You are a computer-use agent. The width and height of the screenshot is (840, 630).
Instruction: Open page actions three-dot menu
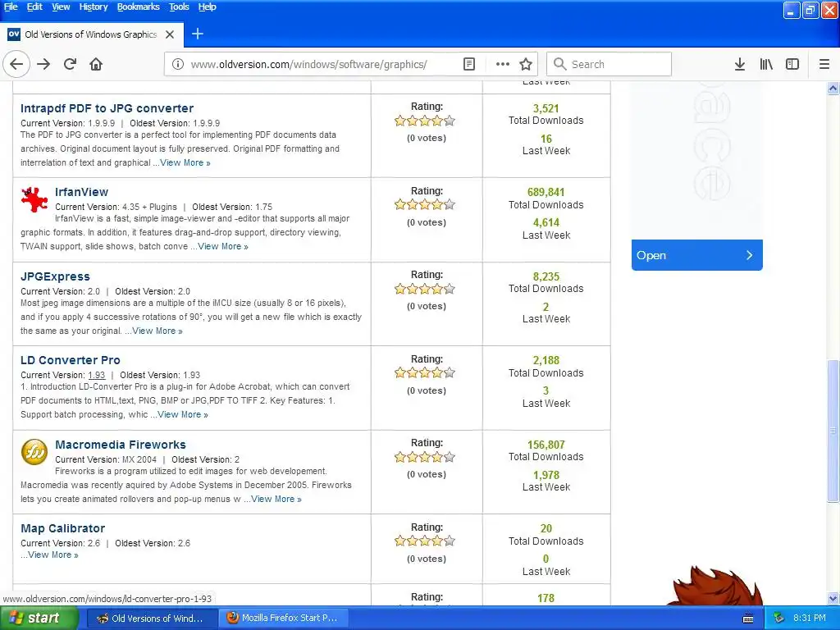click(x=503, y=64)
